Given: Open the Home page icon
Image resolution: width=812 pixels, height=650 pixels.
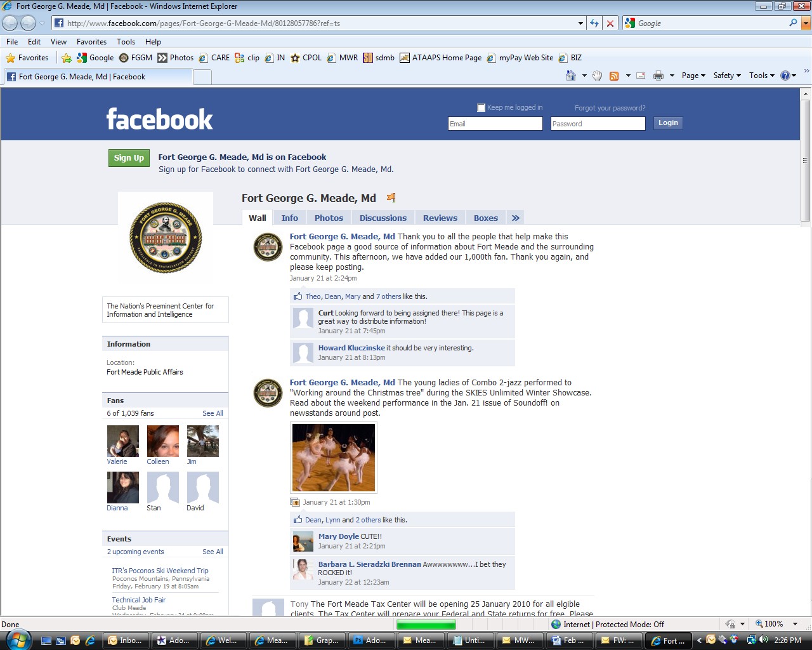Looking at the screenshot, I should coord(571,76).
